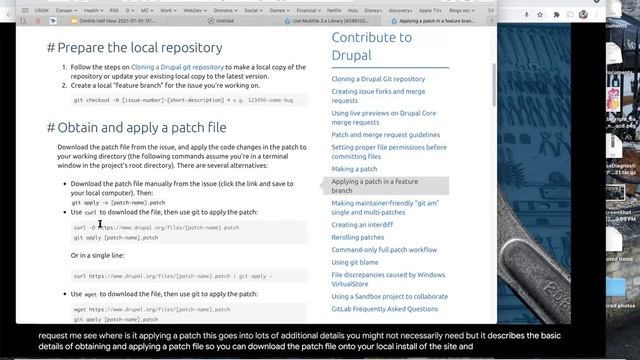This screenshot has height=360, width=640.
Task: Switch to Contrib Half Hour tab
Action: (113, 20)
